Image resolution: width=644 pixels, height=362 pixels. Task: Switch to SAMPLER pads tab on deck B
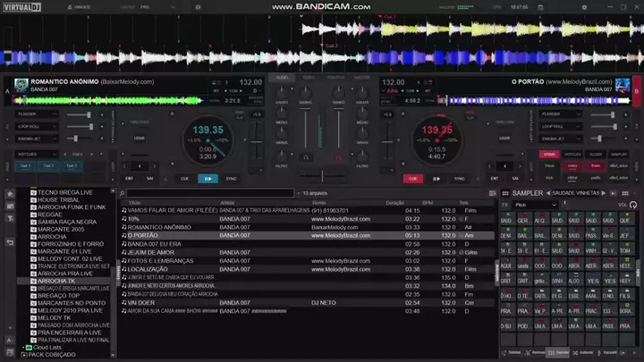point(619,154)
